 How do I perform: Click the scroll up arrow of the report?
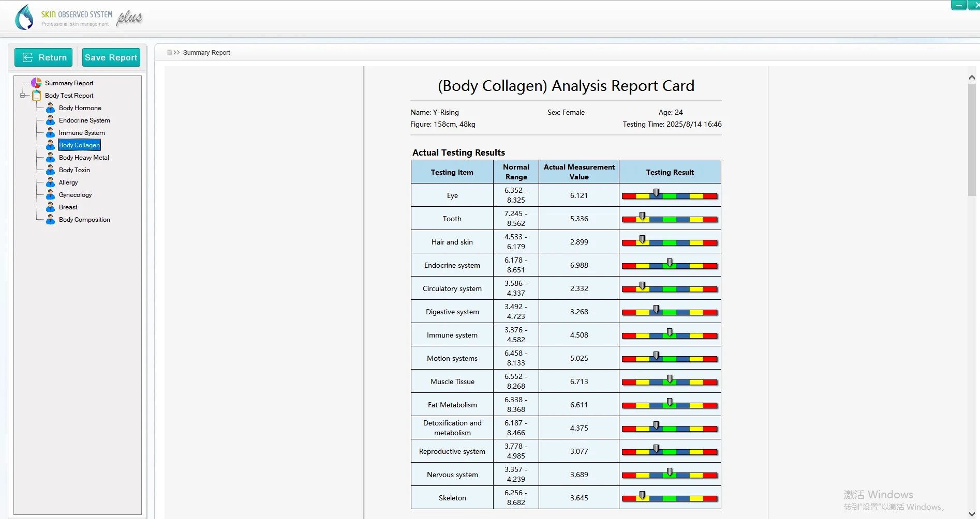(972, 77)
